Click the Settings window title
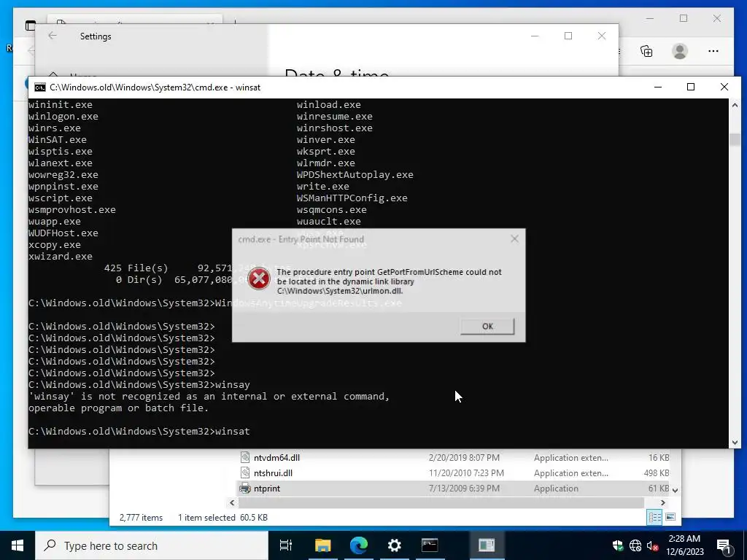 pos(96,36)
